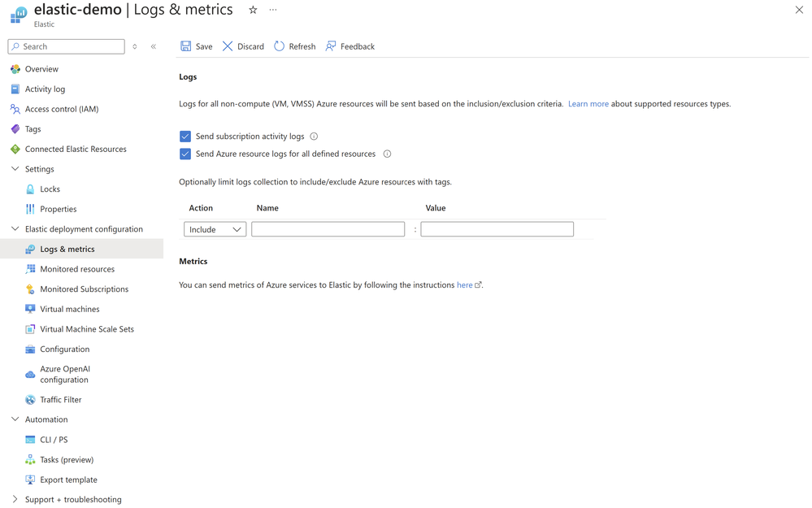Image resolution: width=812 pixels, height=508 pixels.
Task: Click the CLI / PS terminal icon
Action: pos(31,440)
